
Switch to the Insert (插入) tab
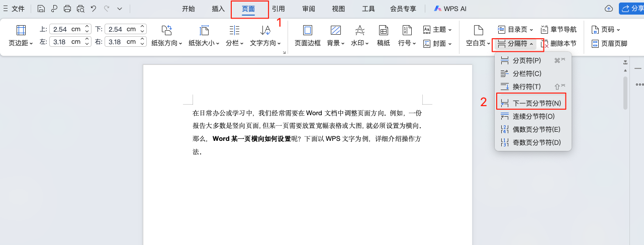[218, 9]
